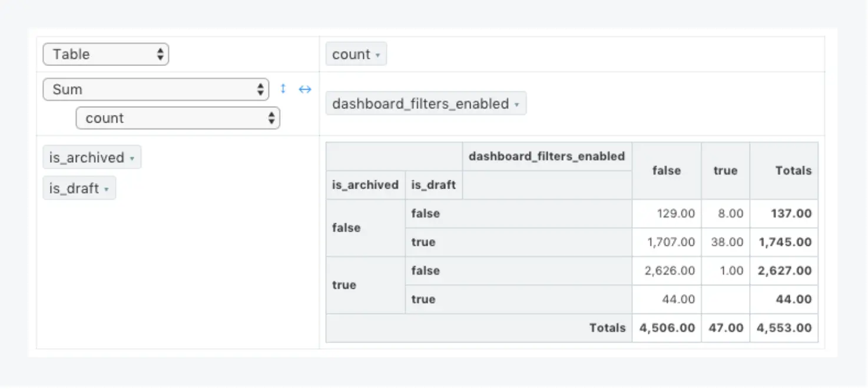Click the is_draft row header label

click(x=433, y=185)
